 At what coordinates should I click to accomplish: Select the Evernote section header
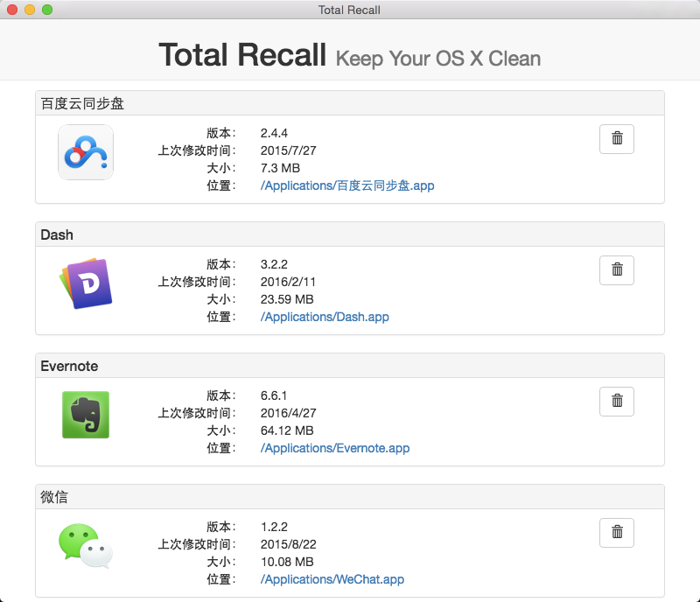(x=349, y=366)
